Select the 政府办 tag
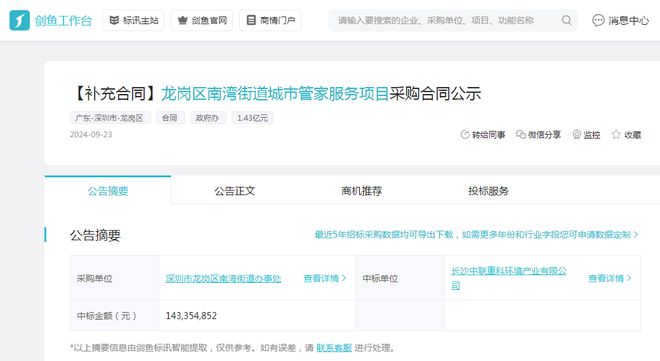660x361 pixels. click(x=208, y=118)
